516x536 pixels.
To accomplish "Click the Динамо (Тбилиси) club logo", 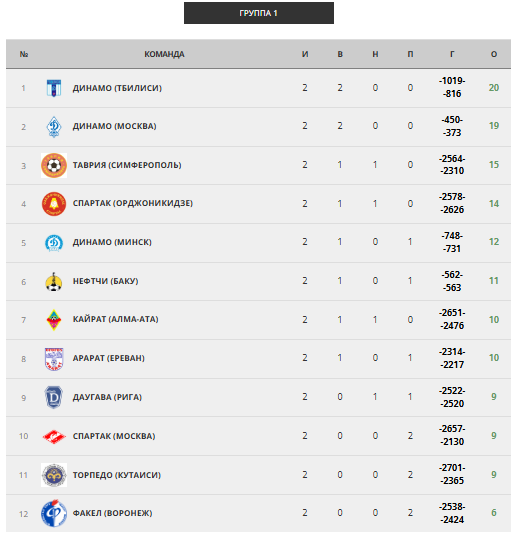I will point(54,88).
